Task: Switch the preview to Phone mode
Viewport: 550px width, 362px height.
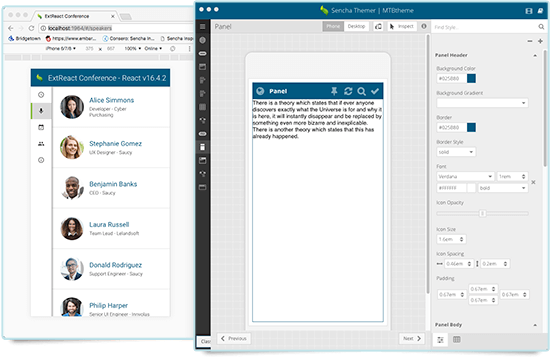Action: [333, 26]
